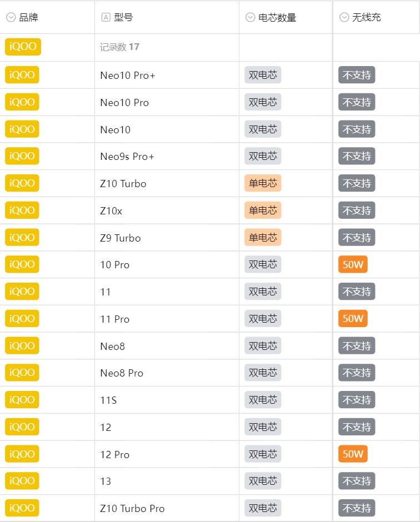
Task: Click the 50W tag in 12 Pro row
Action: [x=353, y=454]
